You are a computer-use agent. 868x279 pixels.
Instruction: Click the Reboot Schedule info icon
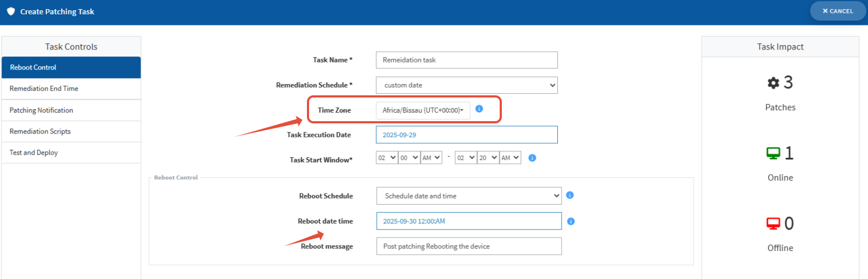pos(570,195)
